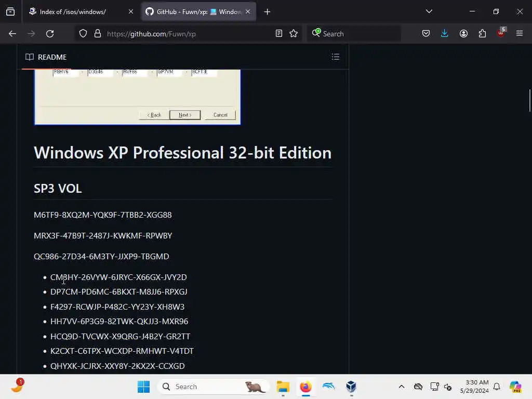Select key K2CXT-C6TPX-WCXDP-RMHWT-V4TDT
Image resolution: width=532 pixels, height=399 pixels.
click(122, 351)
